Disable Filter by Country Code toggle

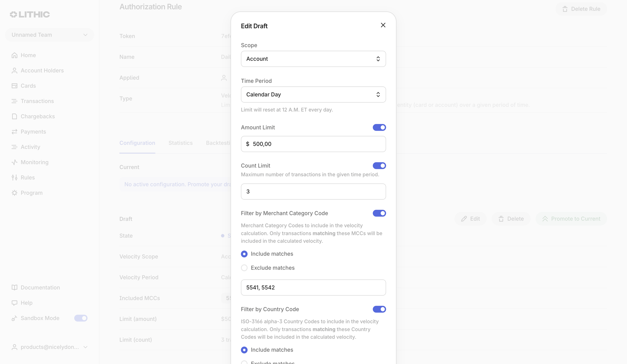point(379,309)
